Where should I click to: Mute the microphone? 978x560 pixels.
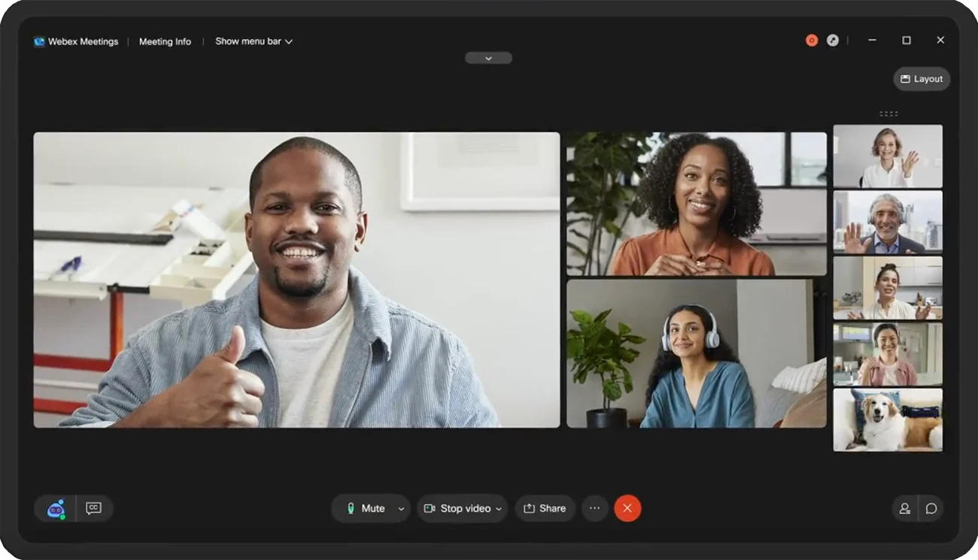pos(366,509)
